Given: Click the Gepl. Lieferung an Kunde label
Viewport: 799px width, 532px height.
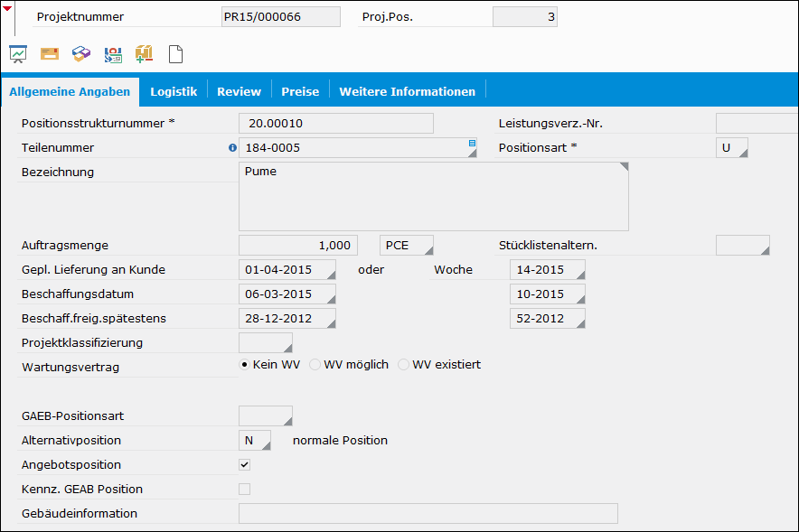Looking at the screenshot, I should click(93, 269).
